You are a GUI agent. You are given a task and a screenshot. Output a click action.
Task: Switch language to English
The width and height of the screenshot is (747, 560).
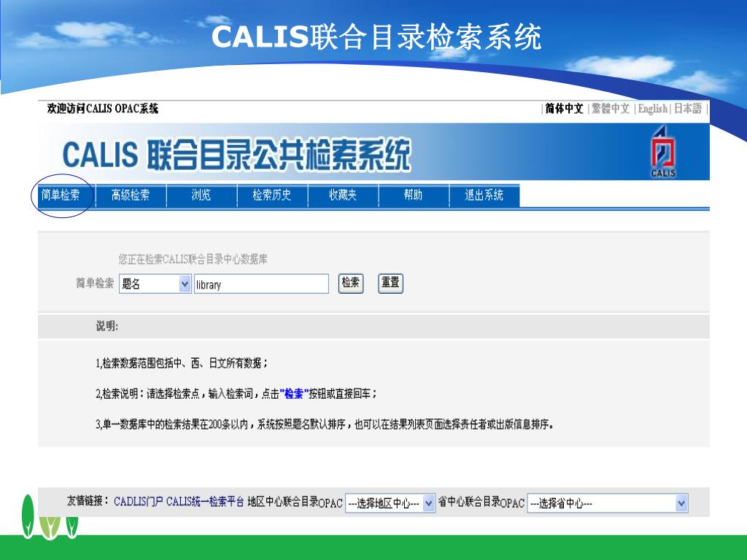click(x=653, y=109)
